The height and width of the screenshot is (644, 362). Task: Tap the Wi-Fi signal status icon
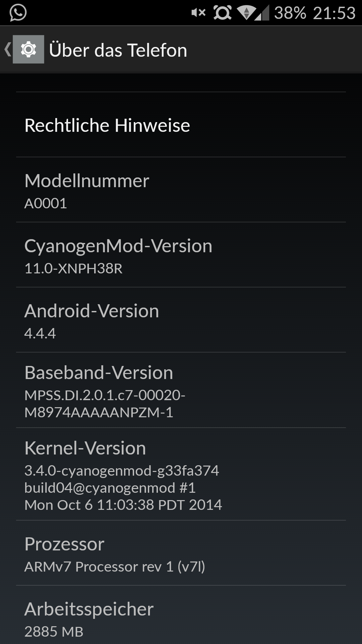point(246,13)
